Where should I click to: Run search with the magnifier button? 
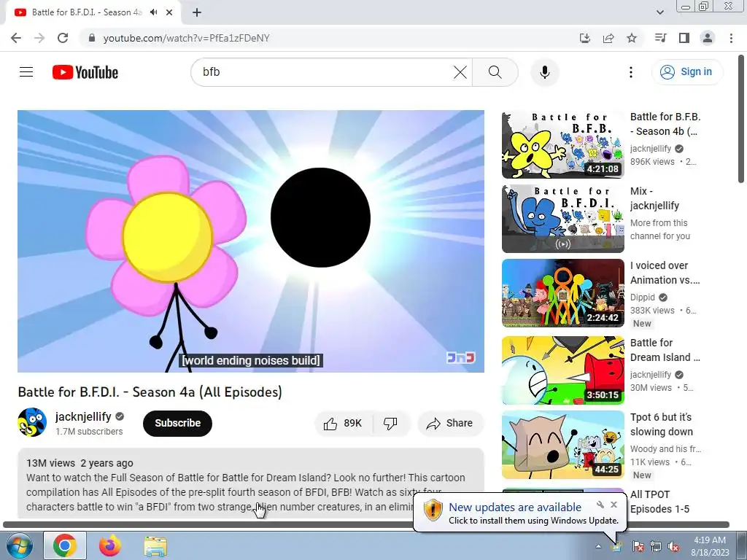tap(495, 72)
